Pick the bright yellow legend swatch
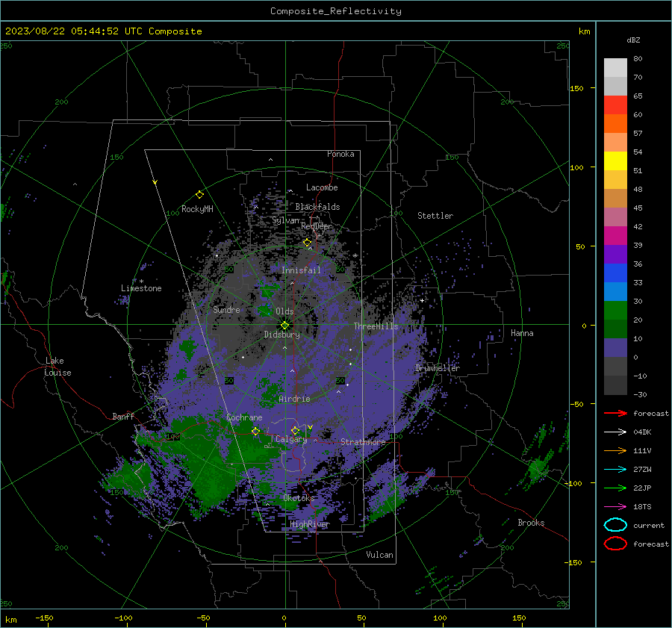The image size is (672, 628). pos(615,161)
